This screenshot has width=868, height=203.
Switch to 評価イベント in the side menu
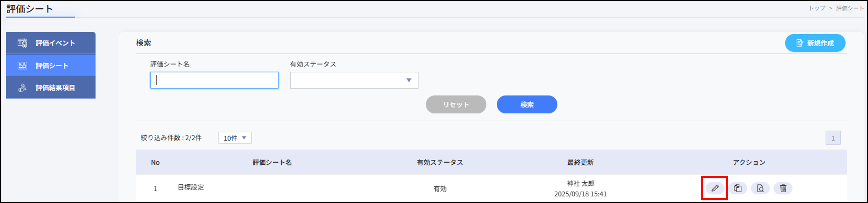pos(51,43)
